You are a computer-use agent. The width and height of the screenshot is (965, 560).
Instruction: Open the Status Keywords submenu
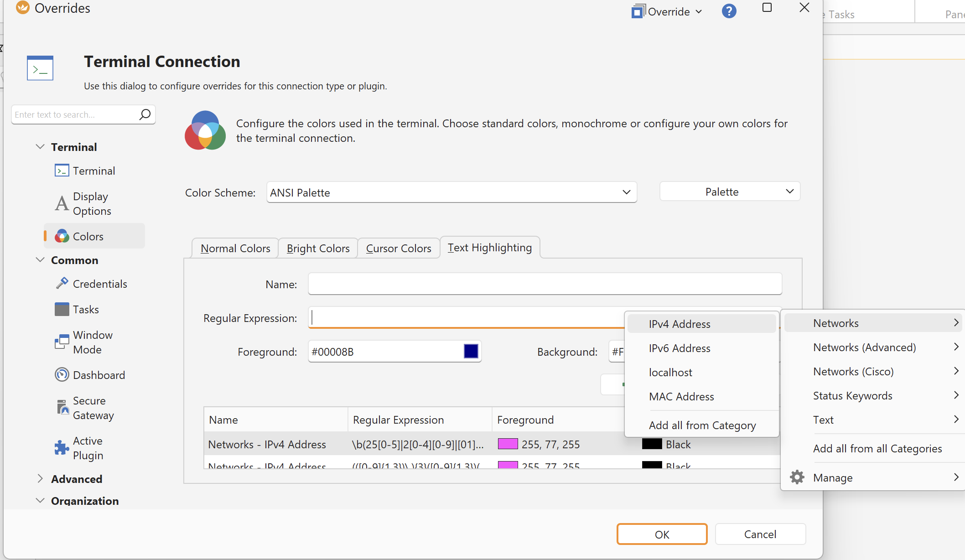tap(852, 395)
